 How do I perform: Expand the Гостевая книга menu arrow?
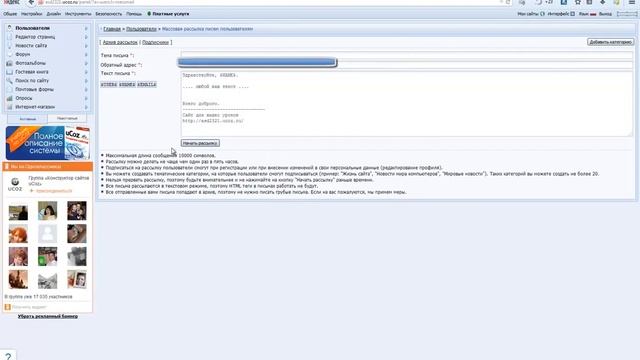pyautogui.click(x=86, y=72)
